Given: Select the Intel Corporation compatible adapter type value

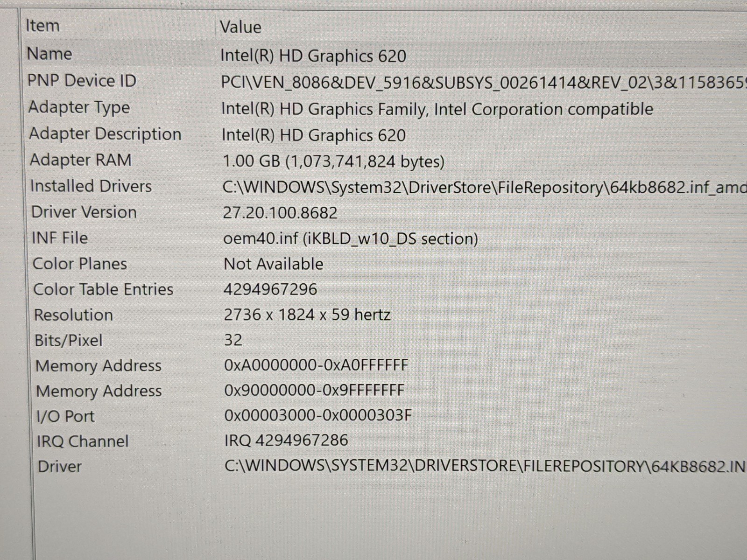Looking at the screenshot, I should (x=437, y=109).
